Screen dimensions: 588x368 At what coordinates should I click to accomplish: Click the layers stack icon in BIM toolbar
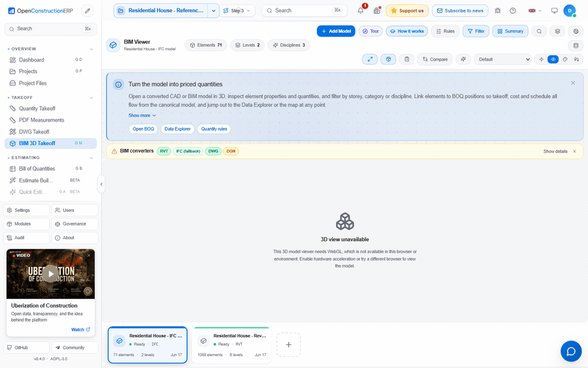[558, 31]
